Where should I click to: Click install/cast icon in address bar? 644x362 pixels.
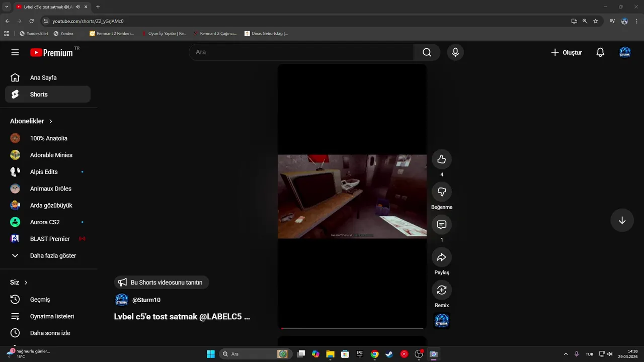point(574,21)
